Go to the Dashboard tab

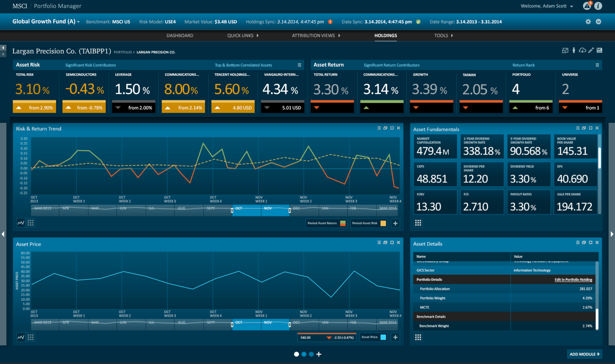pos(180,36)
